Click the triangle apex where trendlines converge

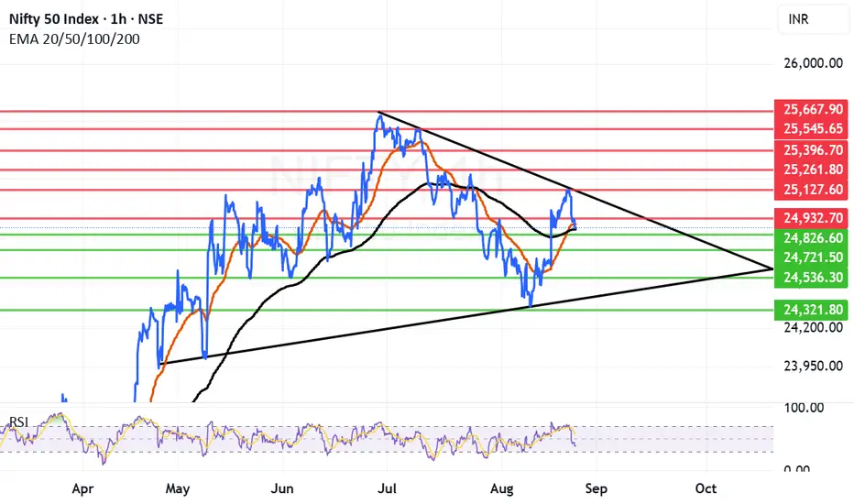[772, 268]
